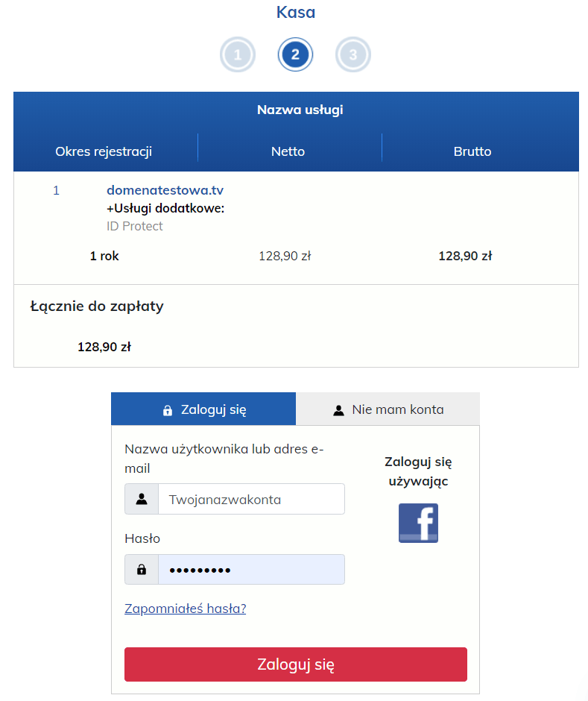Click the Kasa page heading
This screenshot has height=701, width=588.
(x=296, y=12)
